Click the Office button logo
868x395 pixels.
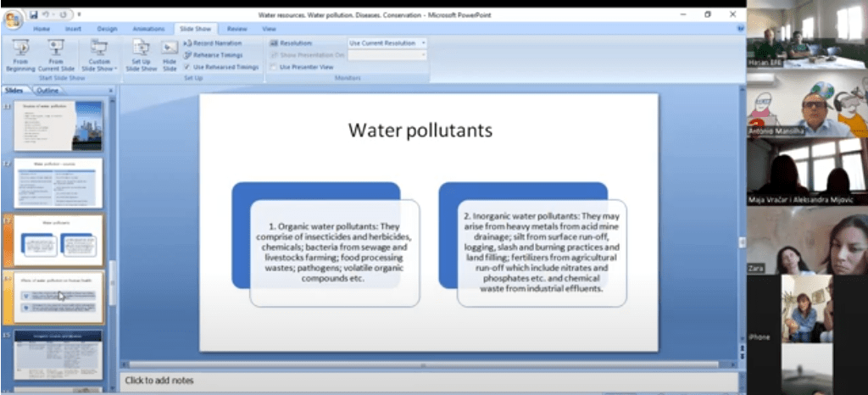coord(12,17)
